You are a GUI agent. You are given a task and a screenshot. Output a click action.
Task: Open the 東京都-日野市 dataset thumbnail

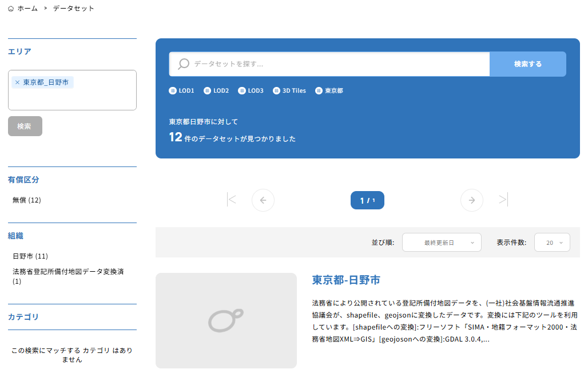coord(226,320)
